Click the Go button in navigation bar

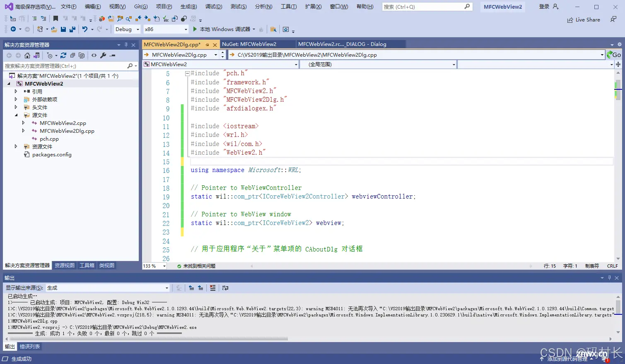click(614, 55)
